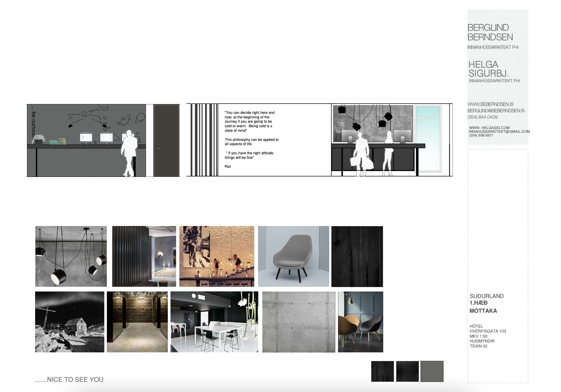
Task: Open the northern lights cabin photo
Action: point(70,322)
